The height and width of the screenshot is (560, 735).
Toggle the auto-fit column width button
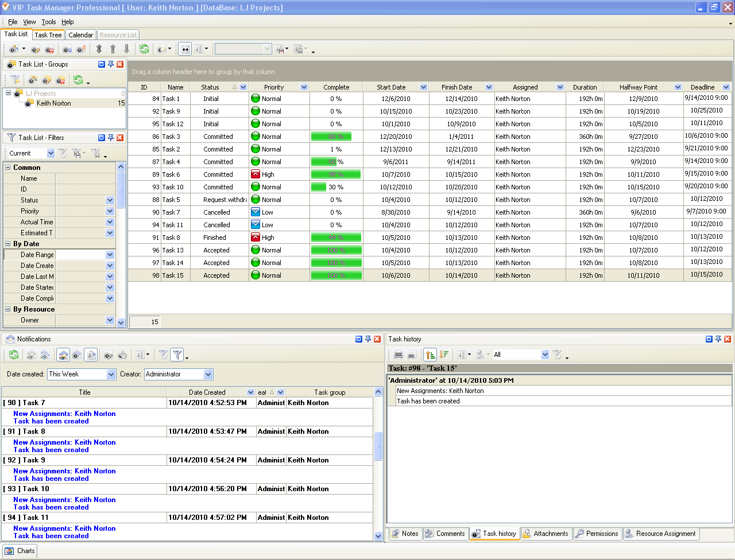pos(185,49)
